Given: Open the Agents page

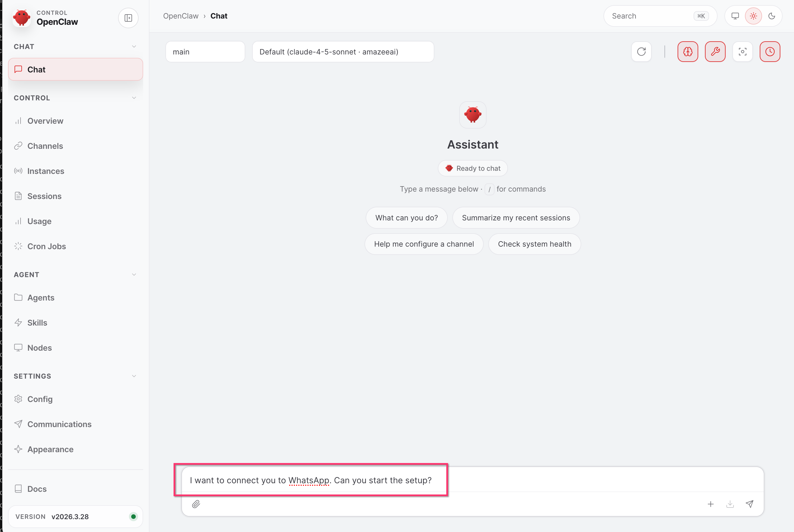Looking at the screenshot, I should click(x=75, y=298).
